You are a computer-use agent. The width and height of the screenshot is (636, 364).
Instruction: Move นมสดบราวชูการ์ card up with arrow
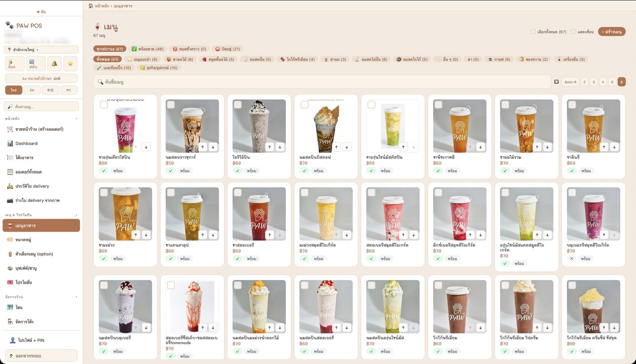[x=203, y=147]
